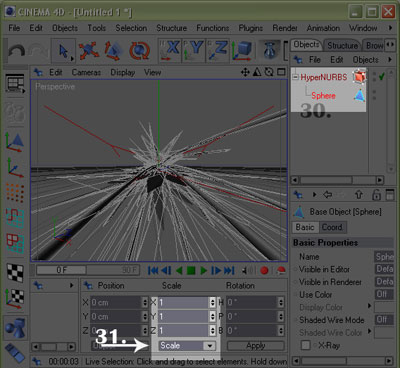Select the Edges mode icon
The image size is (400, 368).
[x=15, y=218]
